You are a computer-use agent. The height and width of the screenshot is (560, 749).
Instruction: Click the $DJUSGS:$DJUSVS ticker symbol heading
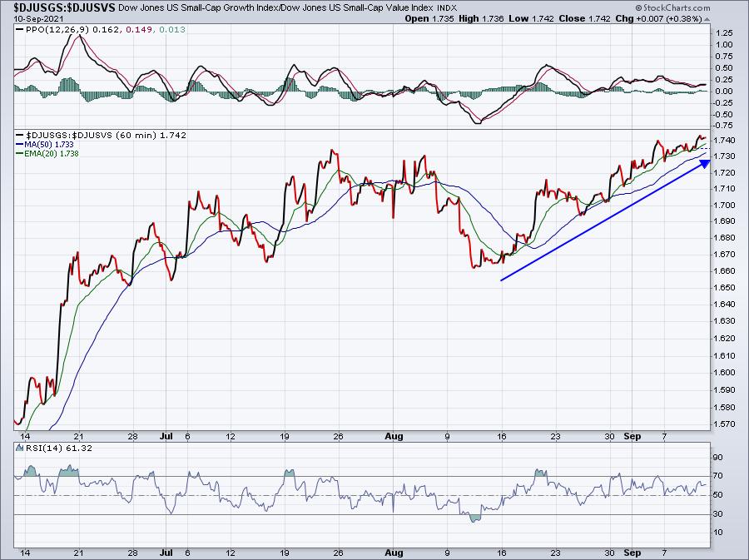pos(64,7)
